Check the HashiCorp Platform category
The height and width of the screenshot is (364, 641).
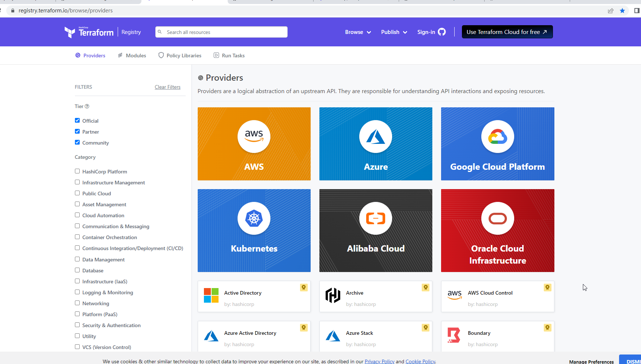tap(77, 171)
